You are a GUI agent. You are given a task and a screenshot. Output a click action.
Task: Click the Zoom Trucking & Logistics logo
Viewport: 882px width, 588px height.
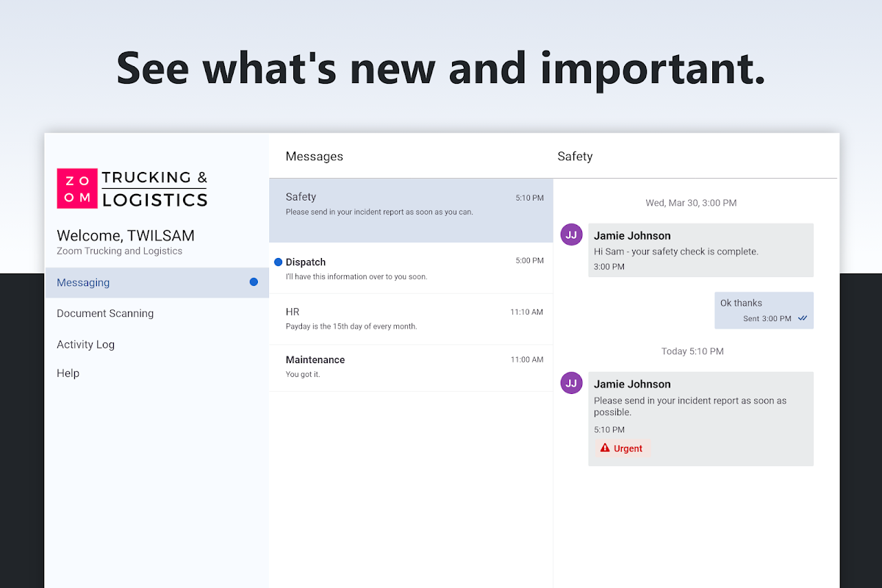pyautogui.click(x=132, y=188)
